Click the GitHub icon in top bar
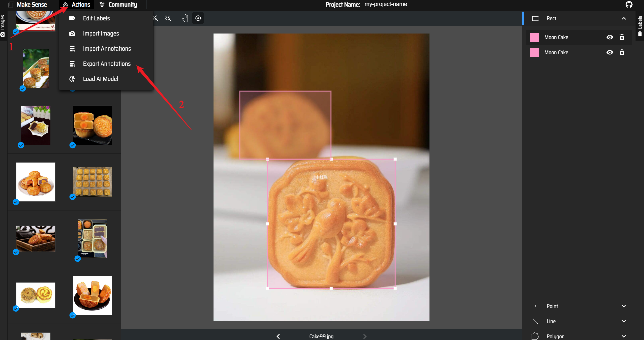This screenshot has width=644, height=340. coord(629,5)
